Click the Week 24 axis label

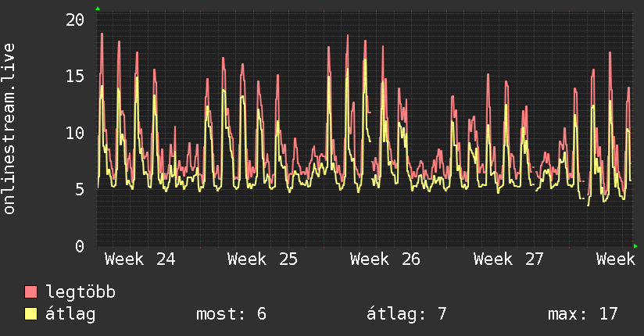140,259
